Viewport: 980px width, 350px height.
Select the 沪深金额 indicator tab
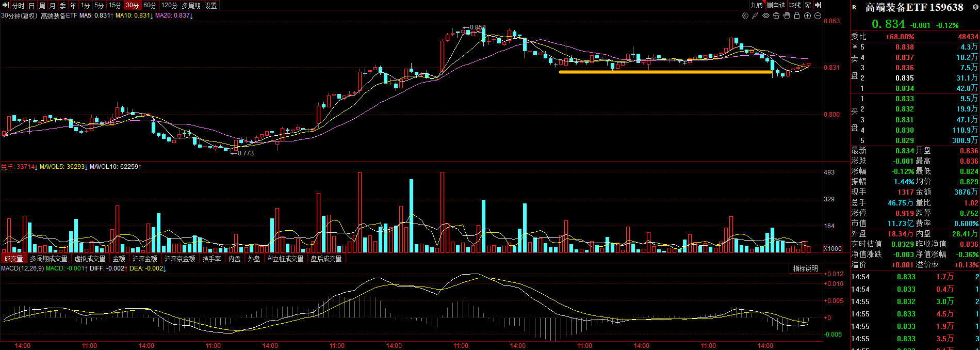[x=145, y=259]
